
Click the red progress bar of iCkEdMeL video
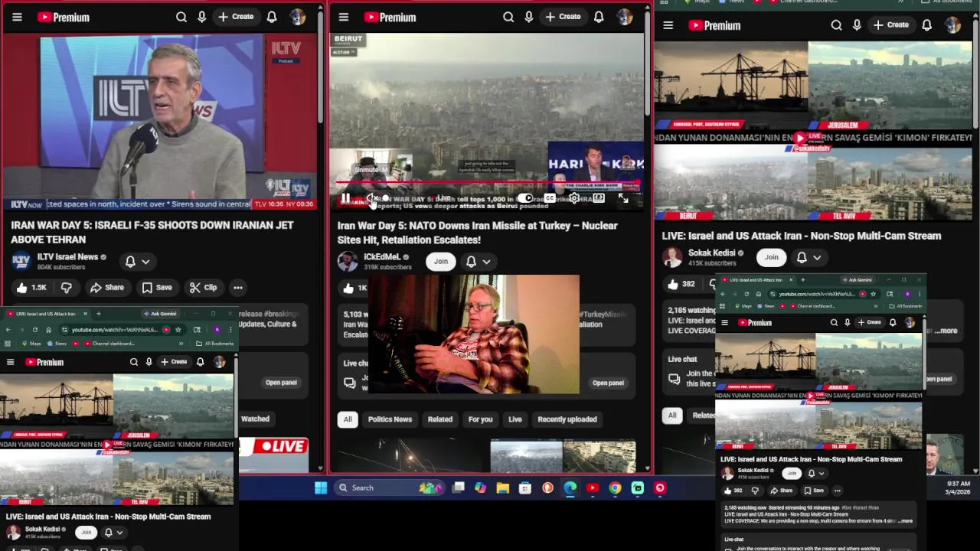click(x=487, y=184)
